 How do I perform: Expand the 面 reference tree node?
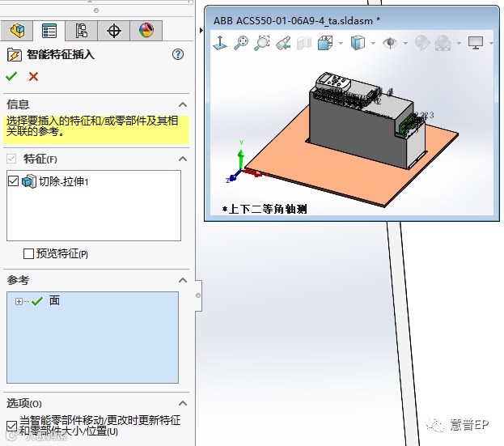19,301
